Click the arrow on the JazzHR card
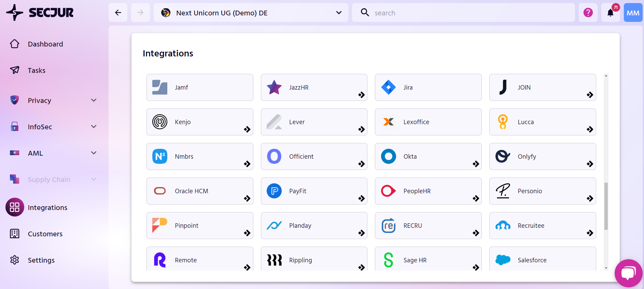Image resolution: width=644 pixels, height=289 pixels. click(x=362, y=95)
